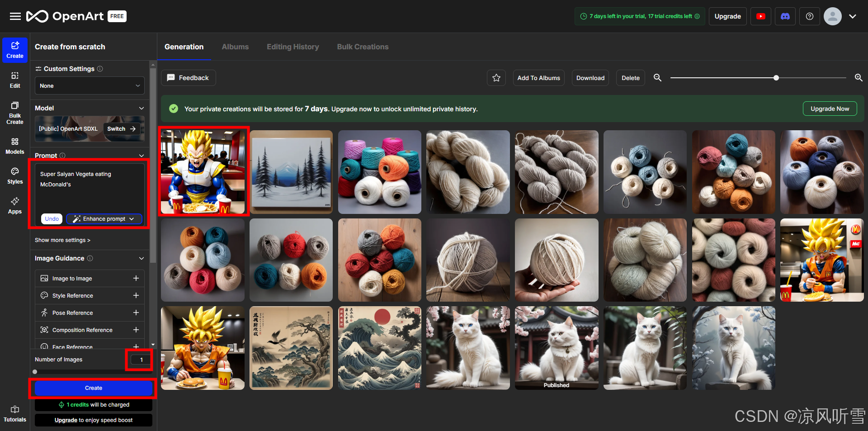Open the YouTube channel icon

point(761,16)
